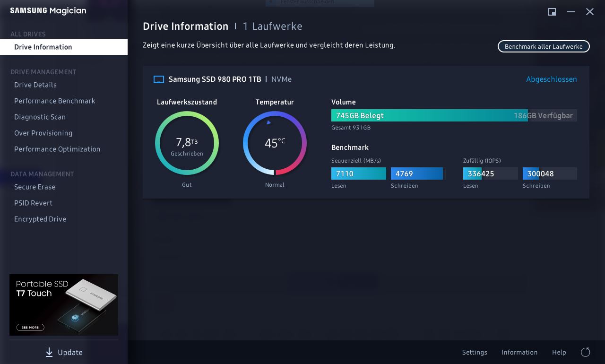Click Benchmark aller Laufwerke button

pyautogui.click(x=544, y=46)
